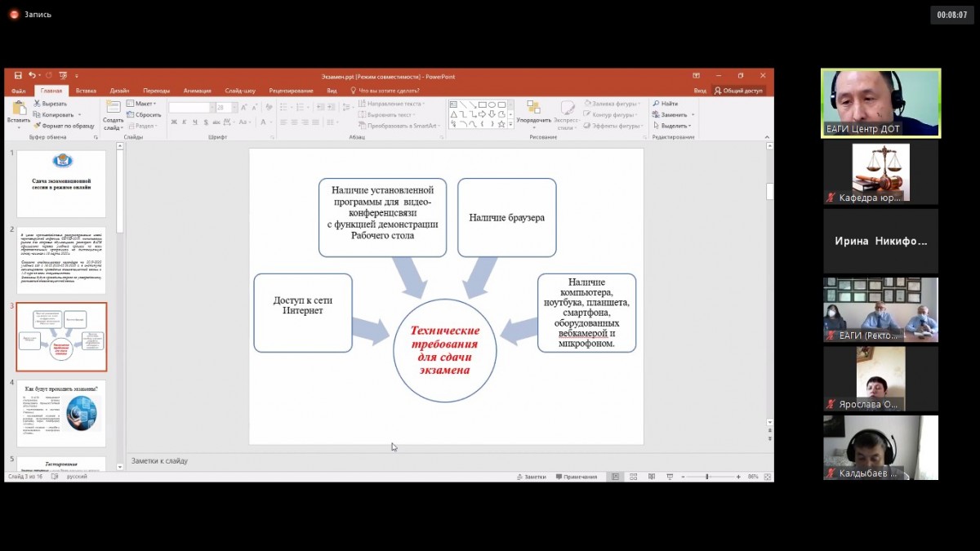
Task: Expand the font size combo box
Action: pyautogui.click(x=233, y=107)
